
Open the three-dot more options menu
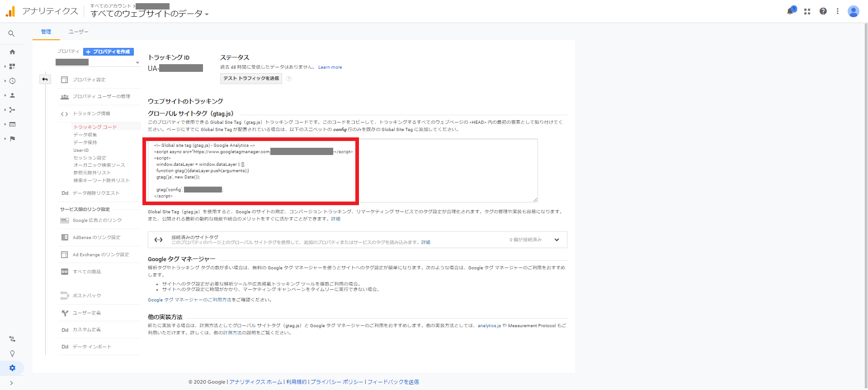point(838,11)
